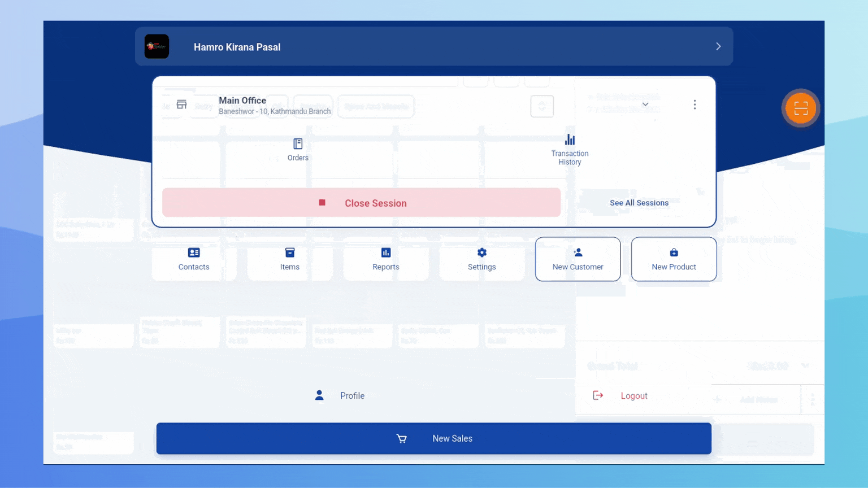This screenshot has height=488, width=868.
Task: Click the Main Office branch title text
Action: 242,101
